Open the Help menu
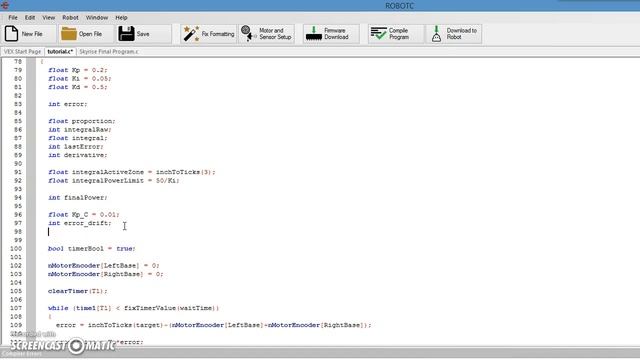This screenshot has width=640, height=360. pyautogui.click(x=121, y=18)
